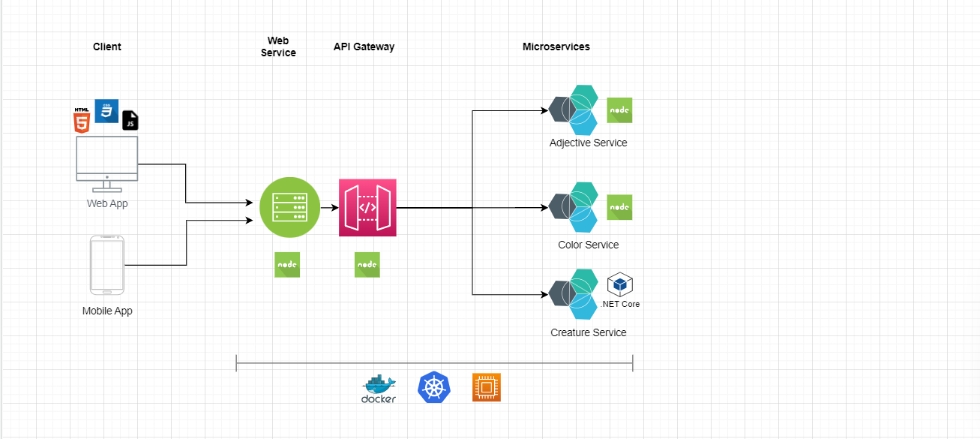The height and width of the screenshot is (439, 980).
Task: Select the node badge under the Web Service
Action: (x=286, y=264)
